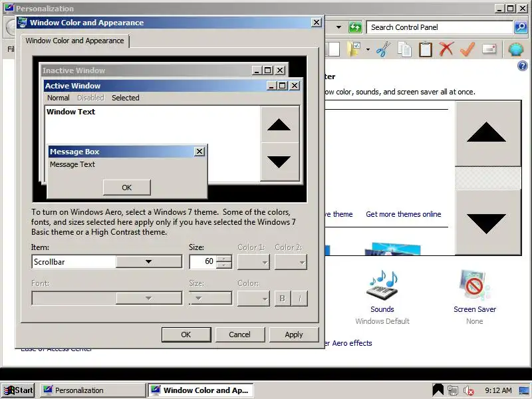Screen dimensions: 532x399
Task: Open the Color 1 dropdown
Action: [253, 262]
